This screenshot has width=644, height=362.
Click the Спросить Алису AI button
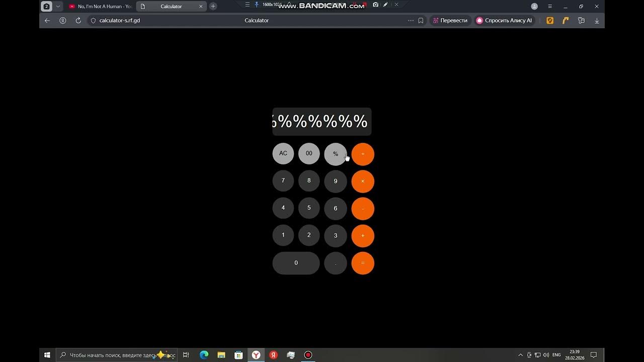pyautogui.click(x=504, y=21)
